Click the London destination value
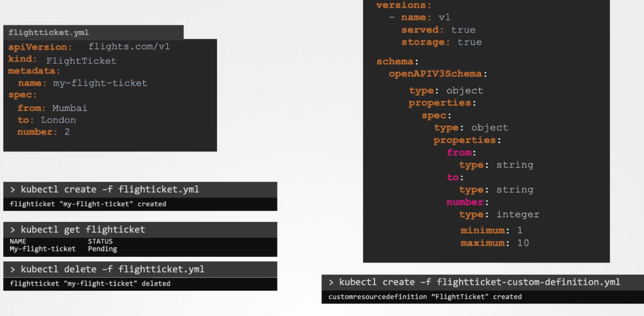This screenshot has height=316, width=644. [58, 120]
